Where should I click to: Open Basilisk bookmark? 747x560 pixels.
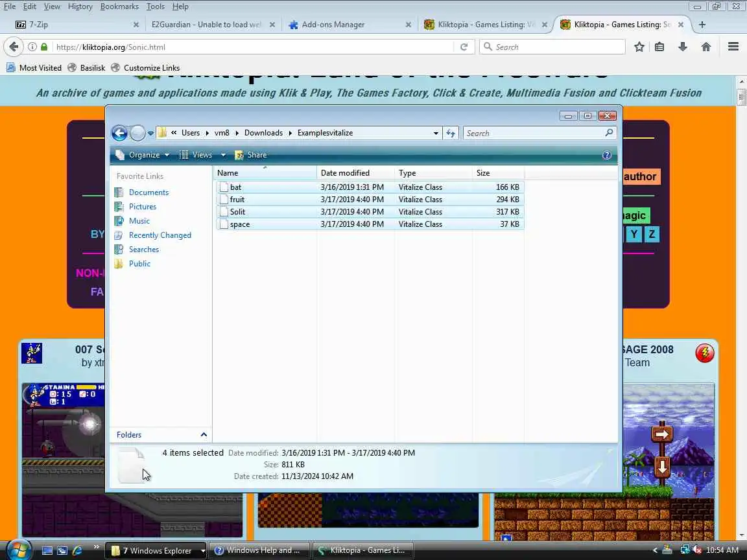click(x=86, y=67)
